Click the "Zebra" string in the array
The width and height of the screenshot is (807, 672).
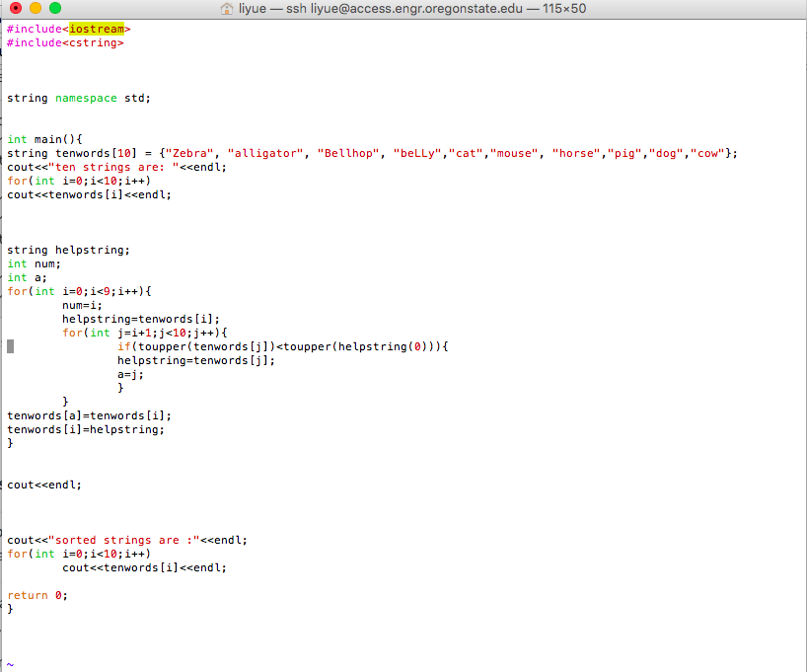(x=189, y=153)
